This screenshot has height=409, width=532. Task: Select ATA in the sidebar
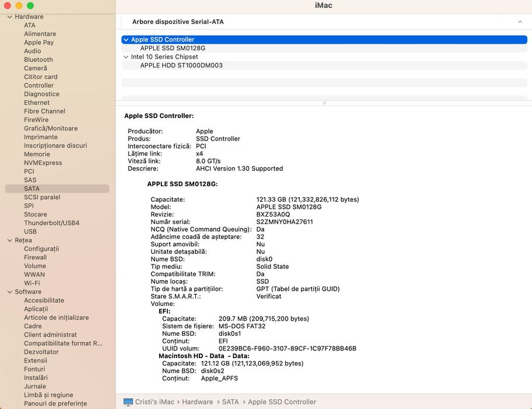pyautogui.click(x=29, y=25)
